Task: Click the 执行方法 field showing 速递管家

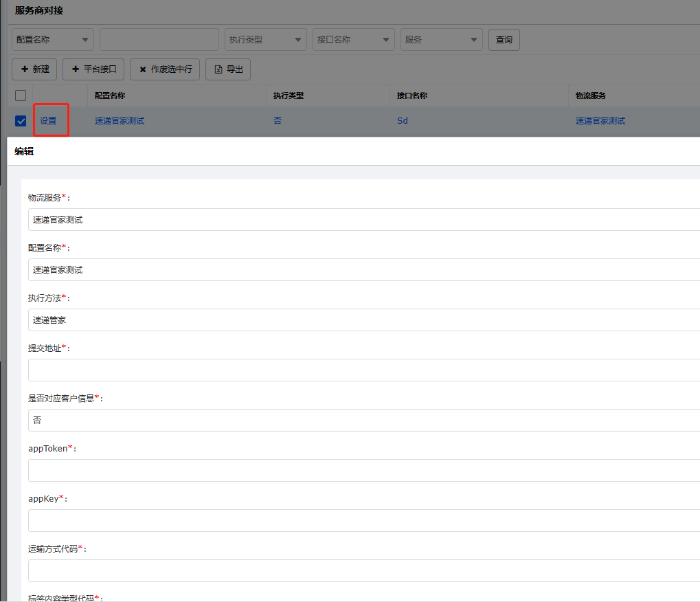Action: click(364, 320)
